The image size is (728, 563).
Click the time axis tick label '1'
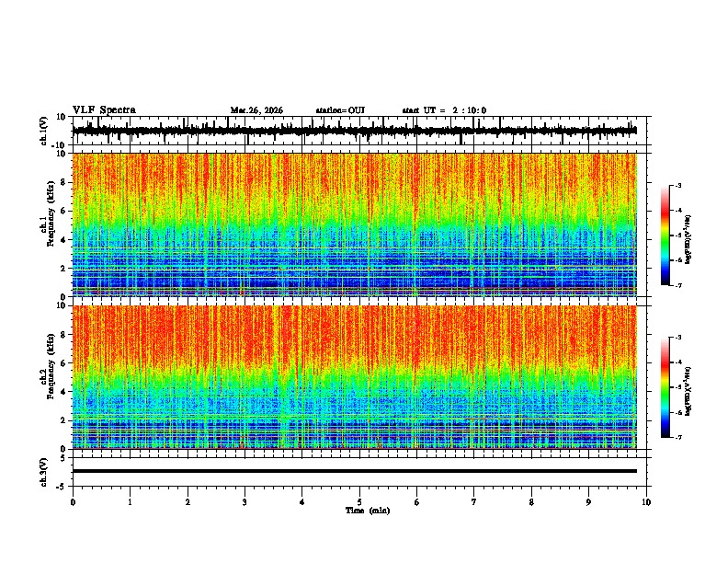[x=130, y=502]
